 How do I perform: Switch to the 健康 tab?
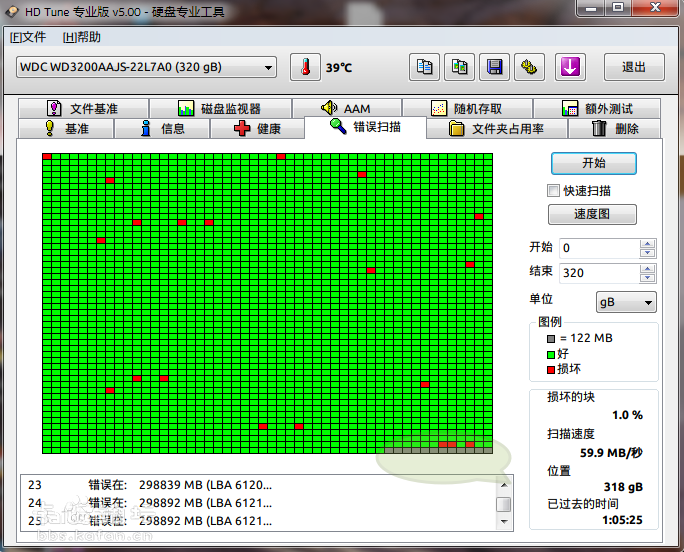[257, 129]
